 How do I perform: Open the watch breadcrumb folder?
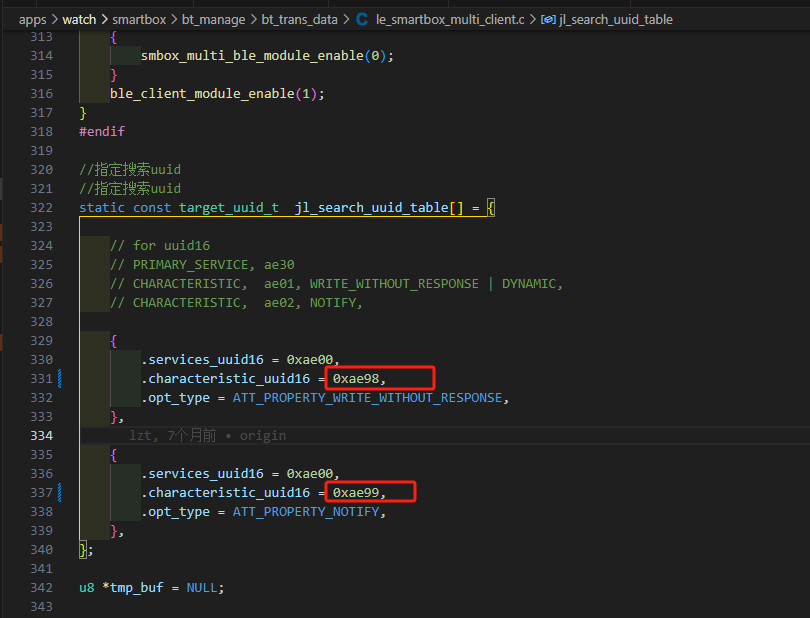[79, 20]
